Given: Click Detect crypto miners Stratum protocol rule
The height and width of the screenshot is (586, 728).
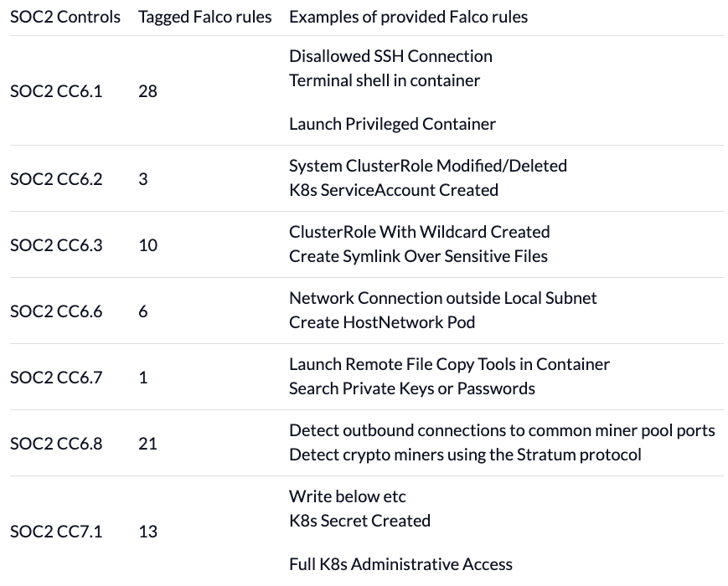Looking at the screenshot, I should [465, 455].
